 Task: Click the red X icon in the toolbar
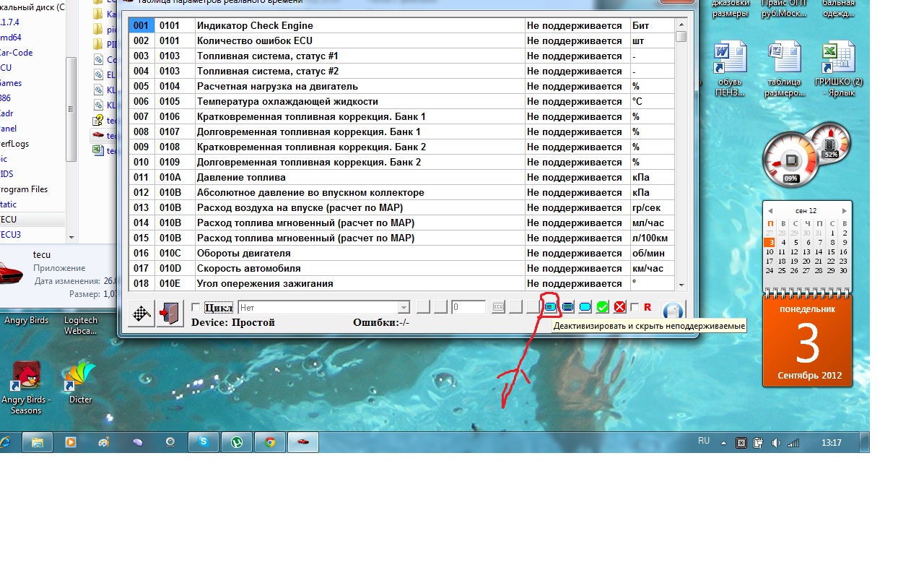(x=619, y=308)
